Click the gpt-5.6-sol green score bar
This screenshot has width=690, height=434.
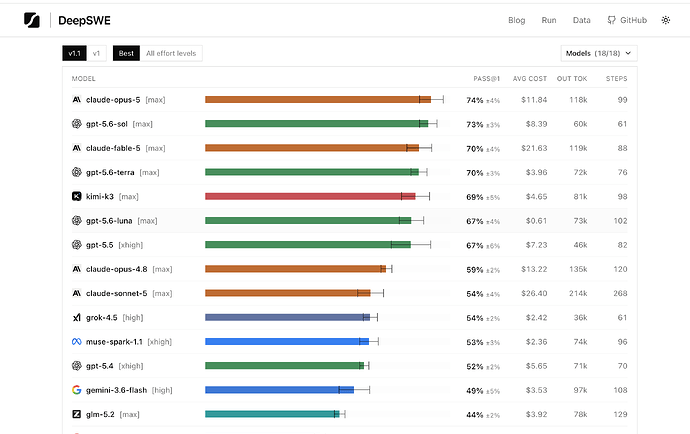click(x=316, y=124)
